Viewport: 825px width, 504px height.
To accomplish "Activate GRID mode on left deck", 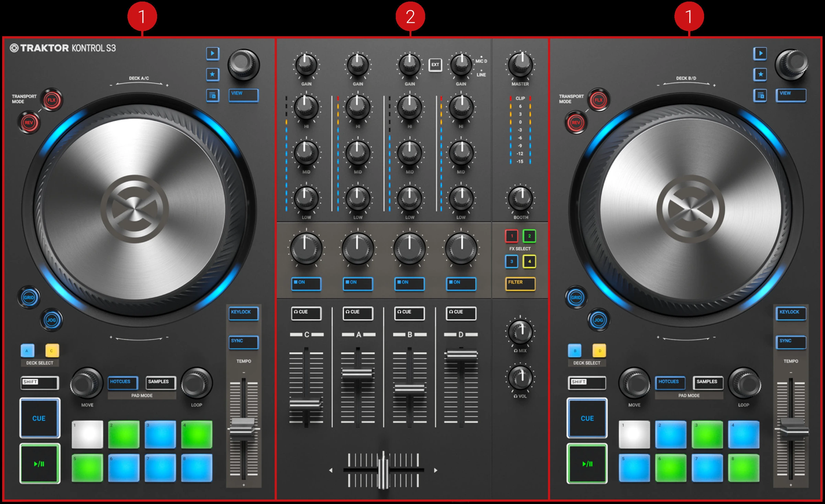I will (x=29, y=297).
